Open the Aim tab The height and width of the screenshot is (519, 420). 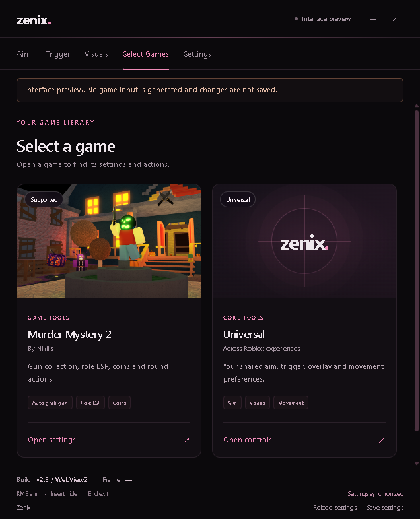point(24,54)
